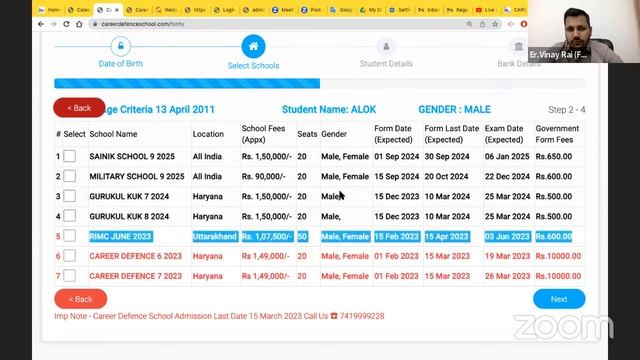Image resolution: width=640 pixels, height=360 pixels.
Task: Select checkbox for MILITARY SCHOOL 9 2025
Action: (x=69, y=176)
